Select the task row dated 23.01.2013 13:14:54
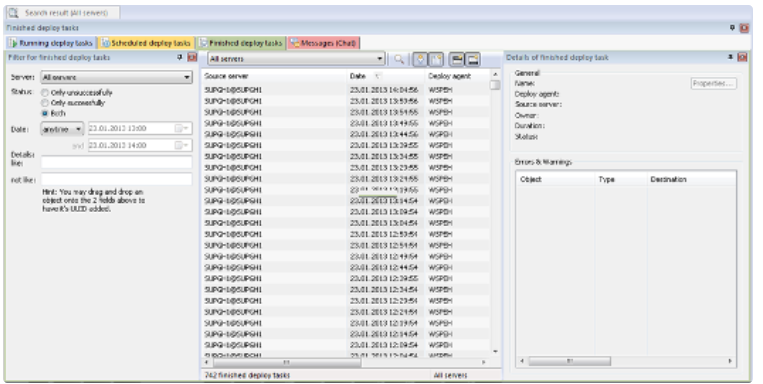763x384 pixels. pyautogui.click(x=346, y=201)
